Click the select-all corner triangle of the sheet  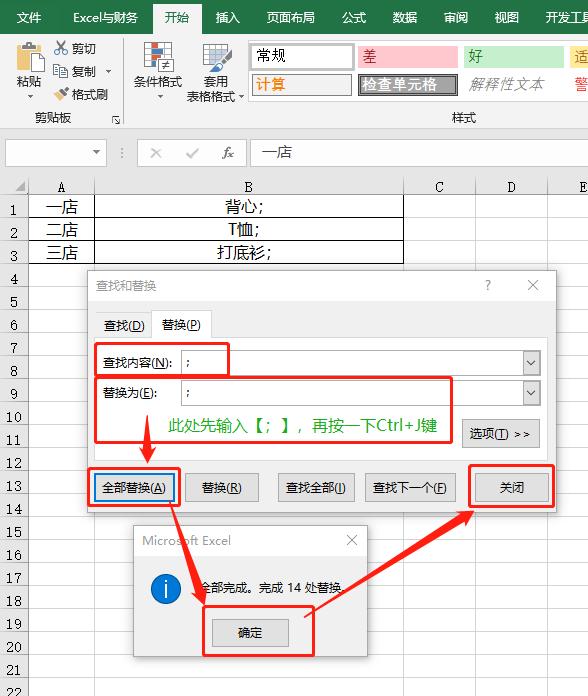(x=20, y=186)
